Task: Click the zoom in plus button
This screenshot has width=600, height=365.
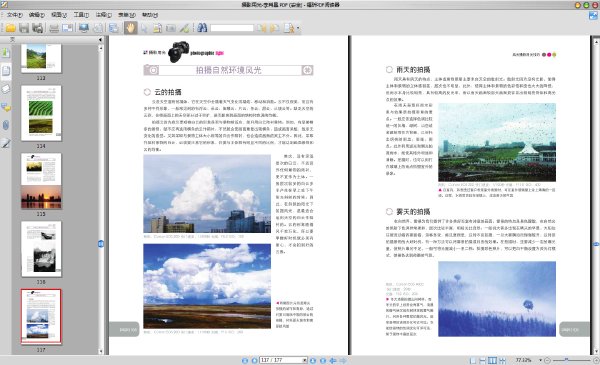Action: coord(596,360)
